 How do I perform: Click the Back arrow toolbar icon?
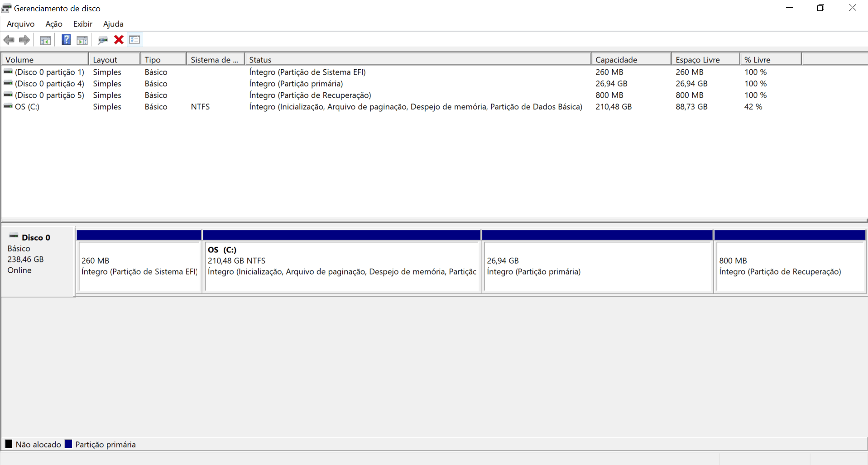[9, 40]
